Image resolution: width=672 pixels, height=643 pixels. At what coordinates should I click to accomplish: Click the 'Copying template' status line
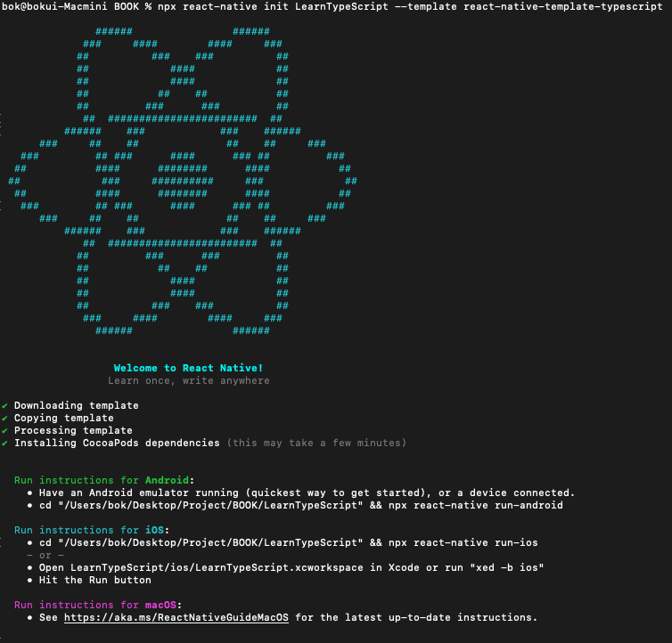(64, 418)
